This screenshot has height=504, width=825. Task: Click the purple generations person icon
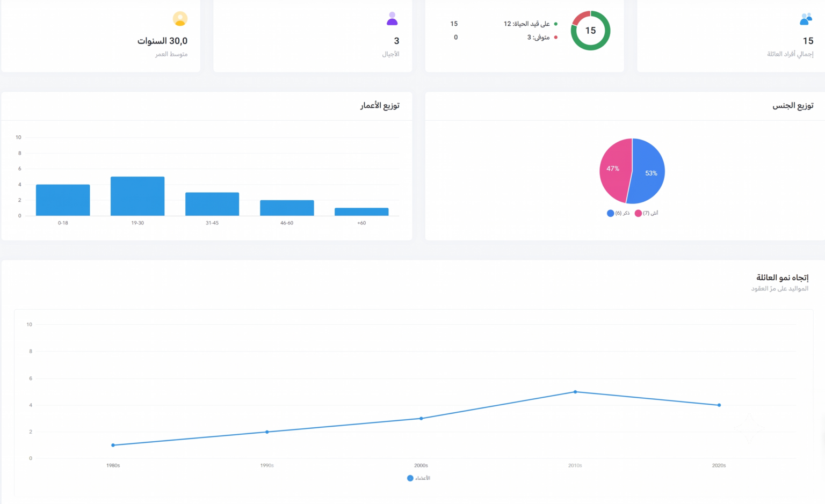392,19
